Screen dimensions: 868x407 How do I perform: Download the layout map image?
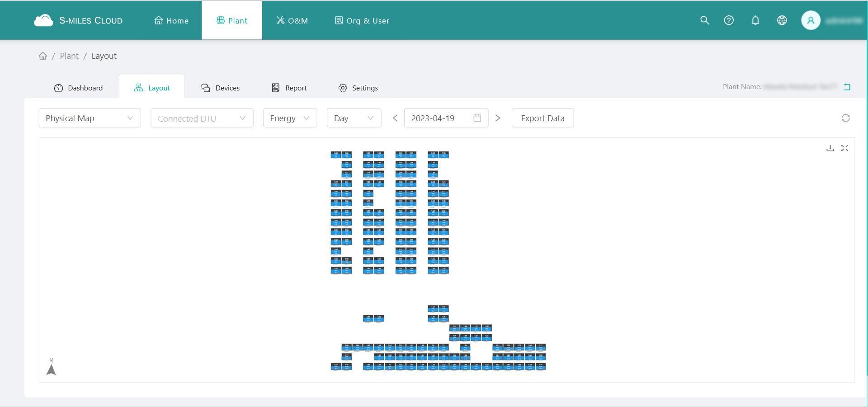pyautogui.click(x=830, y=148)
